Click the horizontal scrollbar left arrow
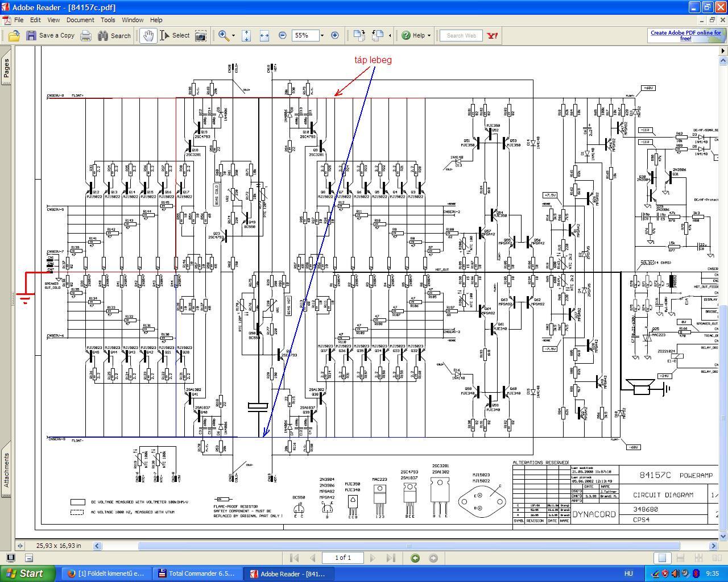The width and height of the screenshot is (728, 582). [97, 546]
